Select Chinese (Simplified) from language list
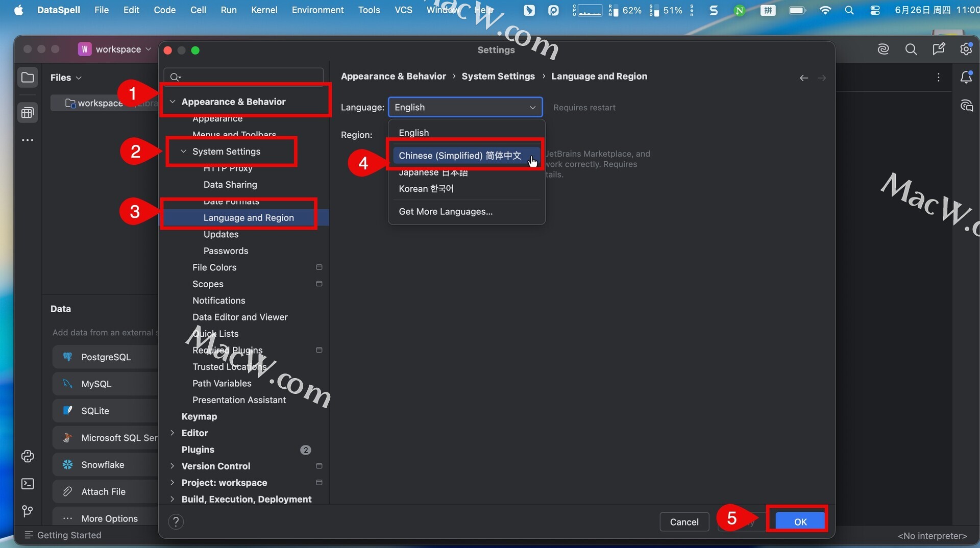 [459, 156]
